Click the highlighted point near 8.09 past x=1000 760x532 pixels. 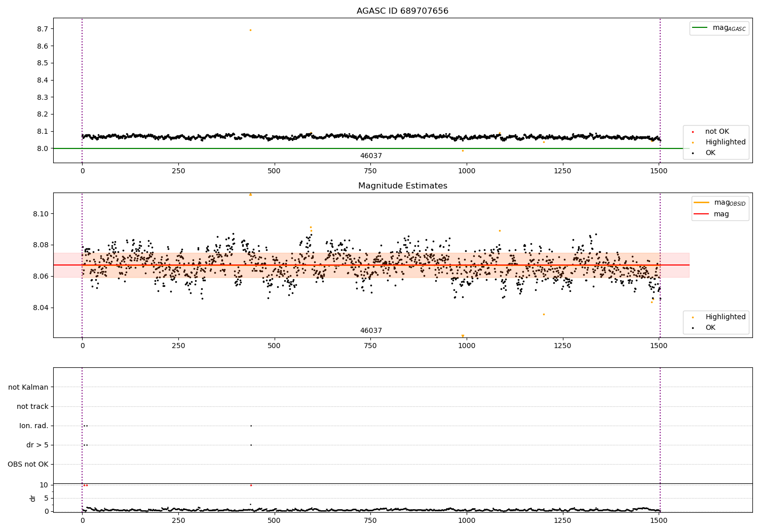[500, 231]
